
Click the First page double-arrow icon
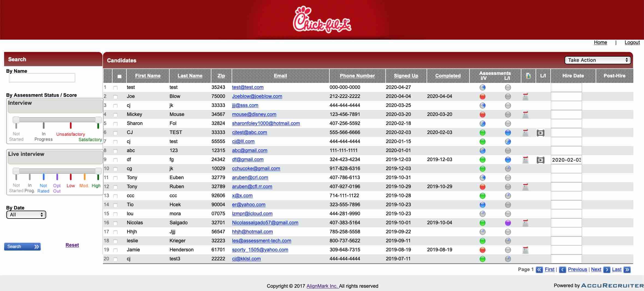[539, 270]
